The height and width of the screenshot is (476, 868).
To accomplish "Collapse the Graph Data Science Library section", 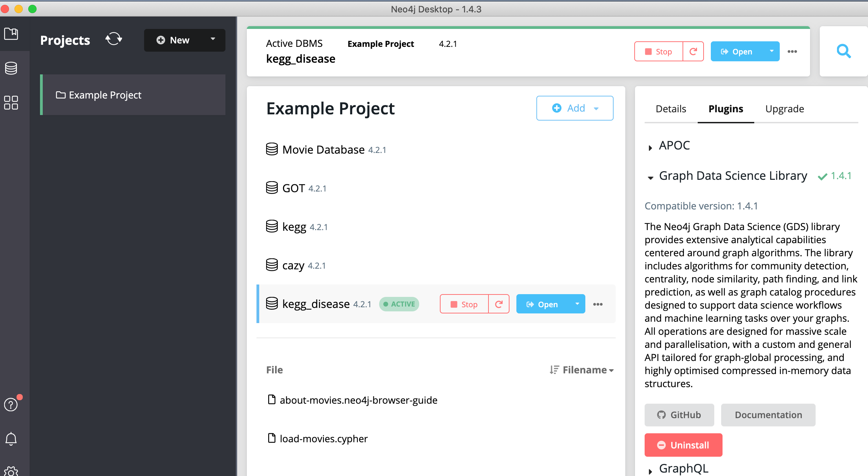I will (x=650, y=178).
